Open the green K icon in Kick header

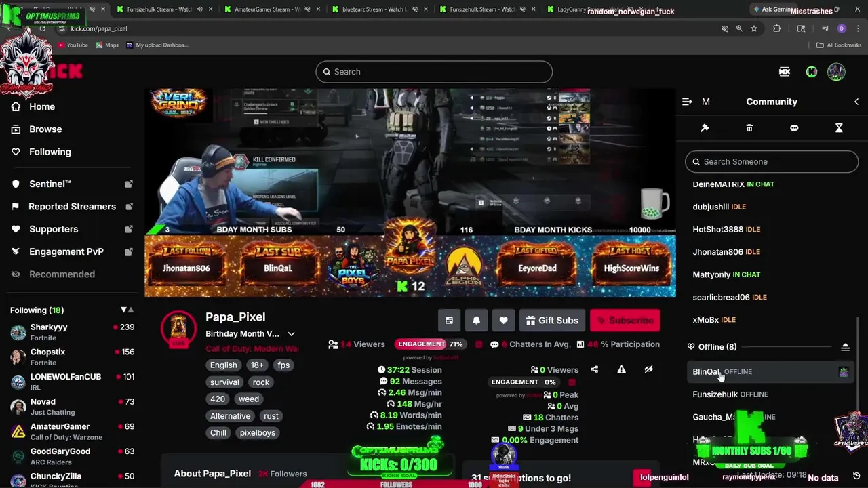[812, 72]
